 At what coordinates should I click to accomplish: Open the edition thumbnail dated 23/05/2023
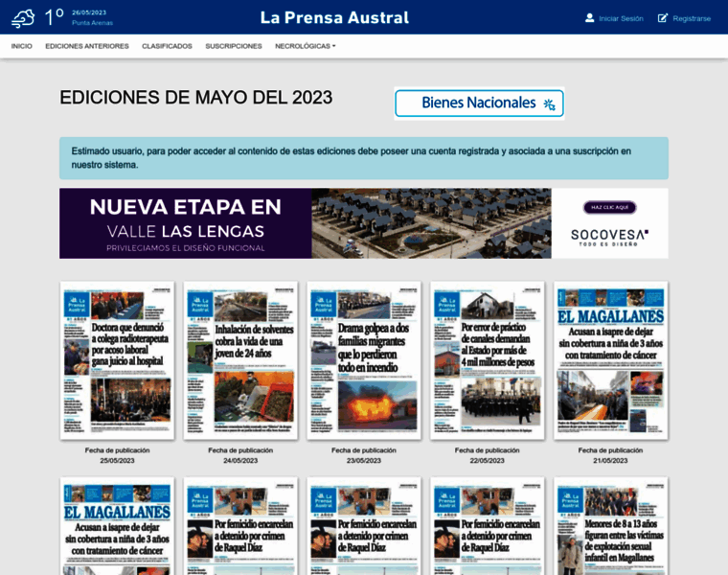click(x=364, y=360)
